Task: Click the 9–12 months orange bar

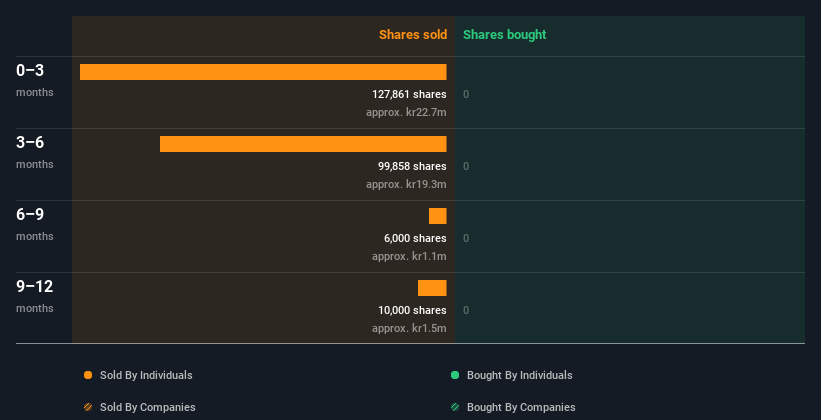Action: 432,288
